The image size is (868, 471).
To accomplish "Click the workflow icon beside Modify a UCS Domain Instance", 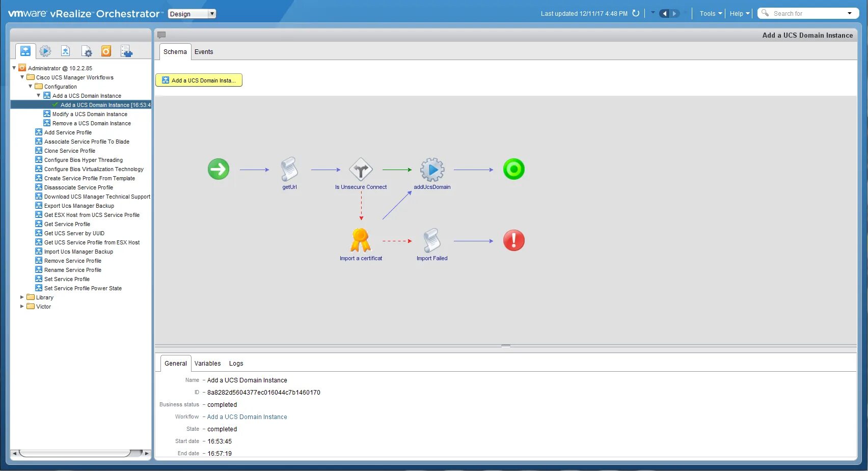I will coord(47,114).
